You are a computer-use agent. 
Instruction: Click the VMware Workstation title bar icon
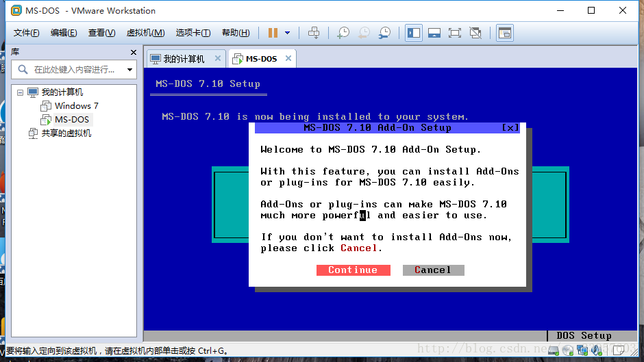(16, 11)
